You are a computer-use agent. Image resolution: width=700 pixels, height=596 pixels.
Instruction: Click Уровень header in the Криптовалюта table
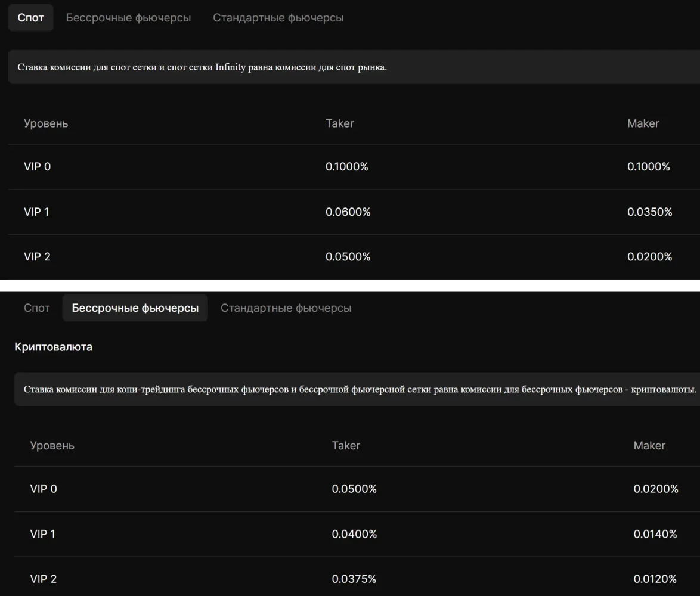[x=52, y=445]
